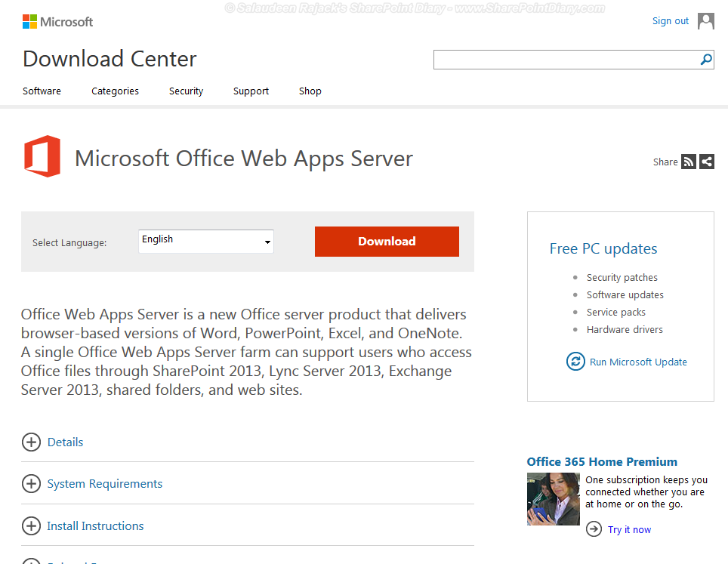This screenshot has height=564, width=728.
Task: Open the RSS feed share icon
Action: point(689,162)
